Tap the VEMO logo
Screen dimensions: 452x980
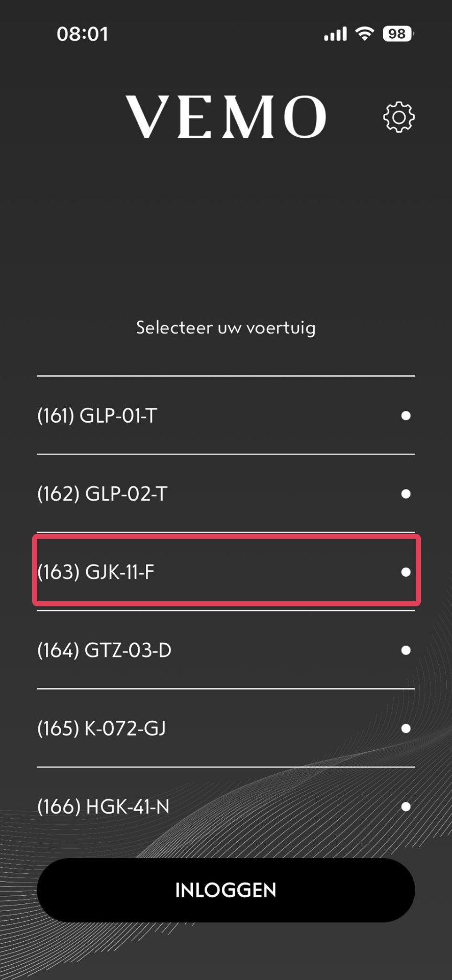coord(226,117)
